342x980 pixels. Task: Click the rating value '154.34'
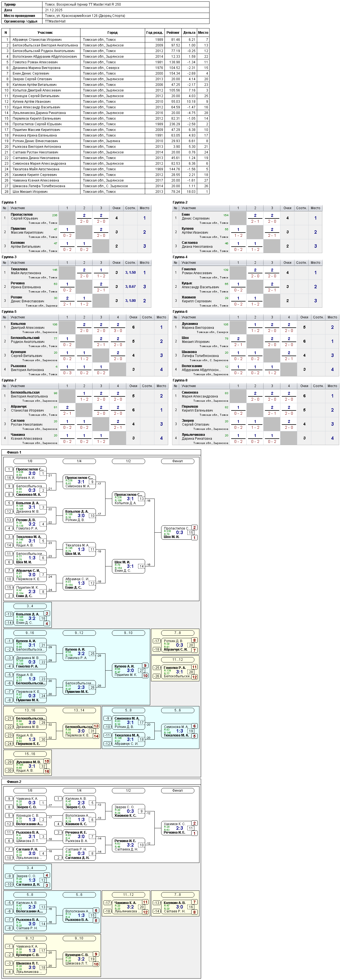click(x=175, y=73)
